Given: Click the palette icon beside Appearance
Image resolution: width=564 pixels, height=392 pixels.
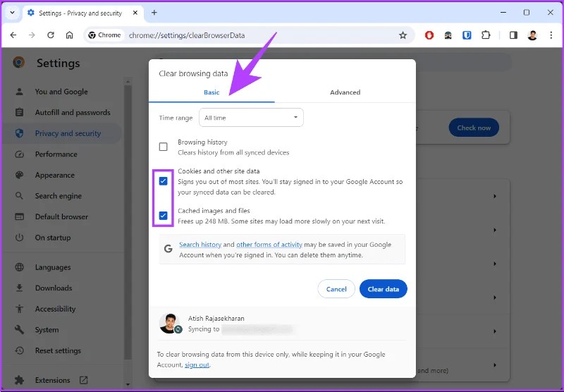Looking at the screenshot, I should coord(20,175).
